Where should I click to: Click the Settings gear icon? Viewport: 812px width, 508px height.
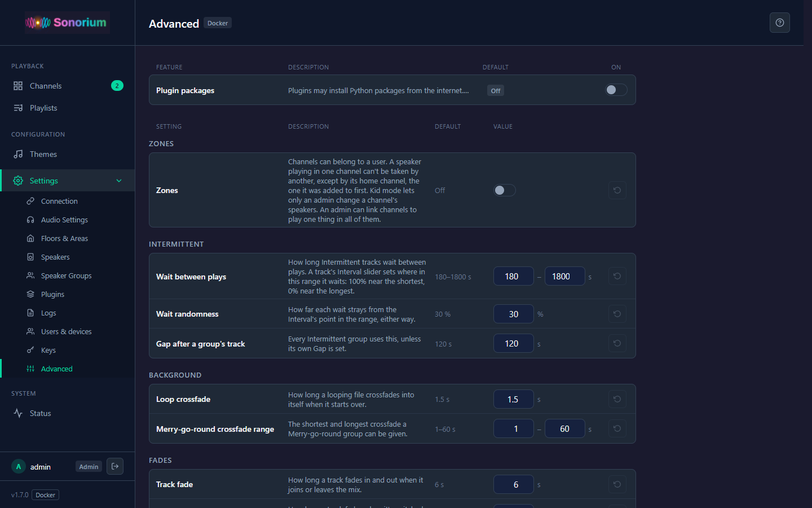coord(18,181)
